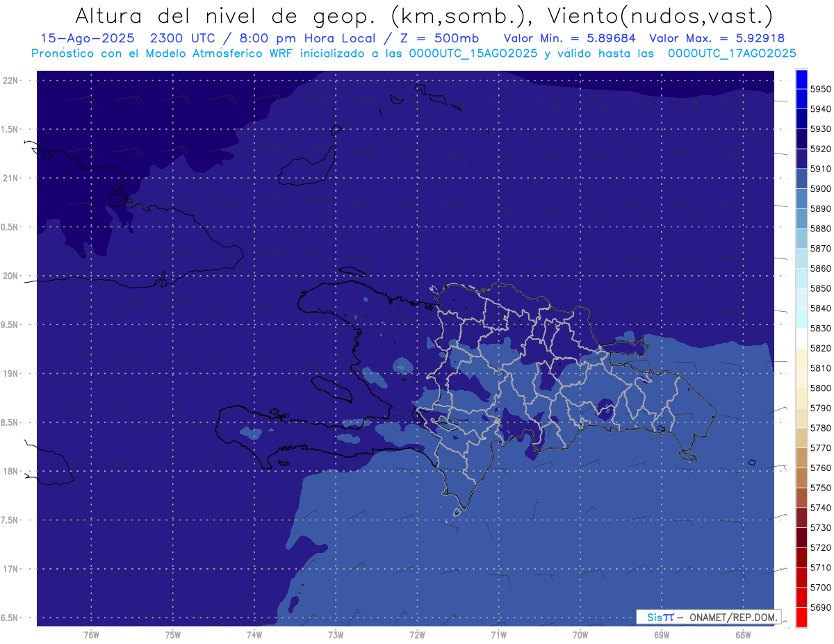This screenshot has height=644, width=834.
Task: Click the longitude label "69W"
Action: point(661,634)
